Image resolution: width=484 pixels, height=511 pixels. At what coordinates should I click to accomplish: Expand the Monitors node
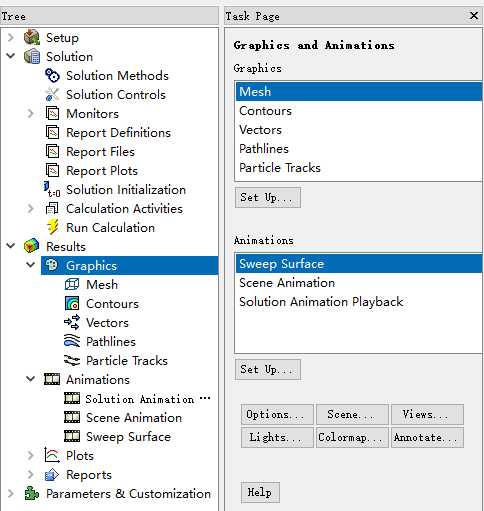tap(31, 114)
